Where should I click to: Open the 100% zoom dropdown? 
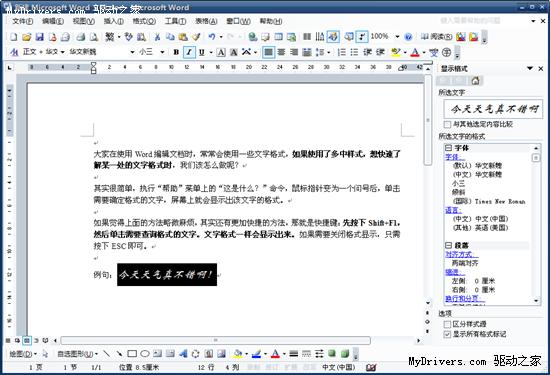click(397, 36)
